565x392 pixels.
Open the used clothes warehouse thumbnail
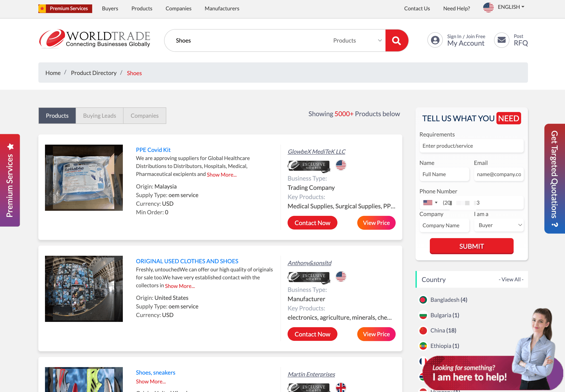pyautogui.click(x=84, y=289)
